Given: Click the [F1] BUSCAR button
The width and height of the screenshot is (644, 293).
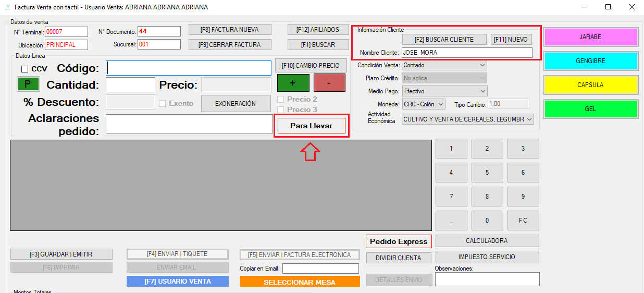Looking at the screenshot, I should point(318,45).
